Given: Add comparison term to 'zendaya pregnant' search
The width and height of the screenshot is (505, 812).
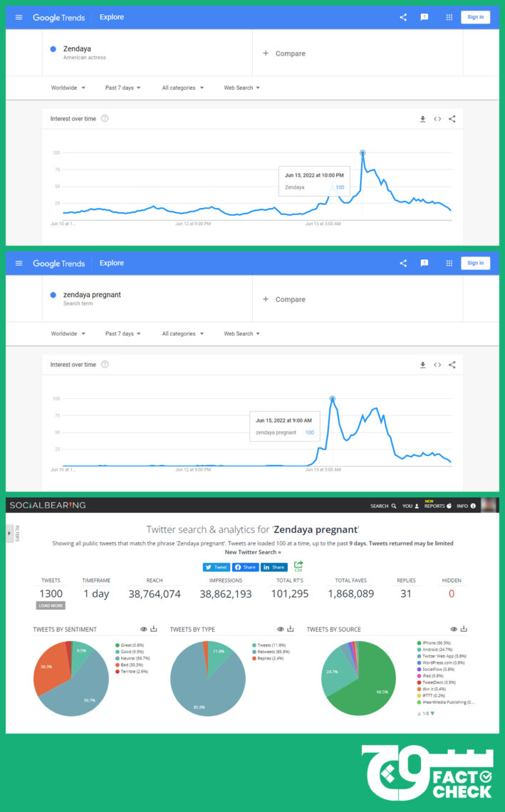Looking at the screenshot, I should (283, 299).
